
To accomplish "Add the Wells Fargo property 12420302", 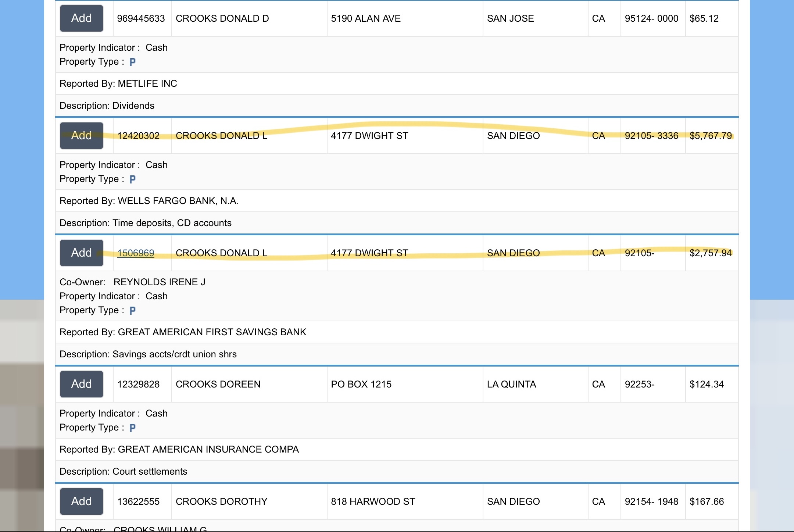I will click(82, 136).
